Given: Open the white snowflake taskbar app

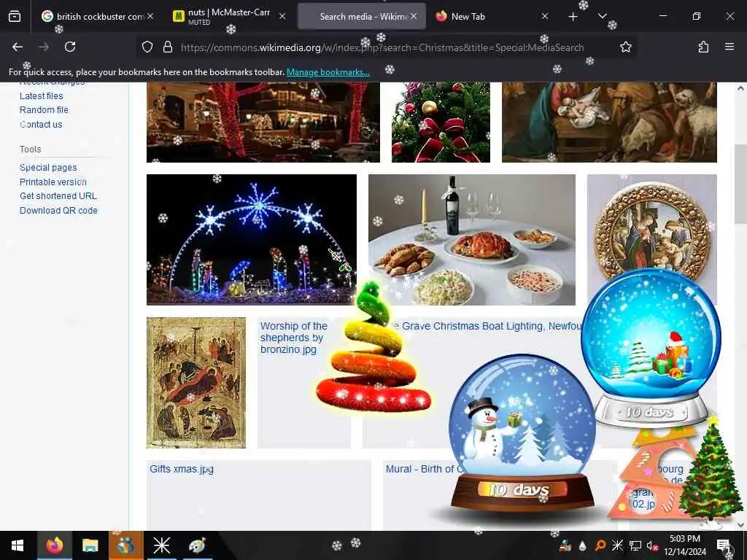Looking at the screenshot, I should [x=161, y=545].
